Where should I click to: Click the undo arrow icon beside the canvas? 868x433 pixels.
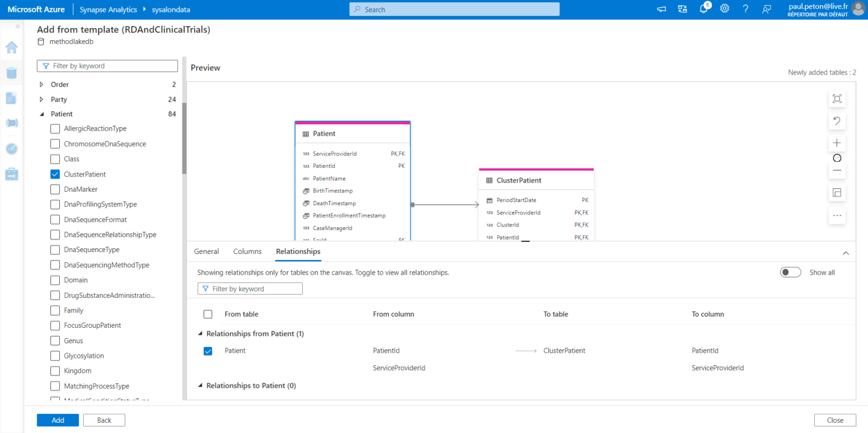[837, 120]
